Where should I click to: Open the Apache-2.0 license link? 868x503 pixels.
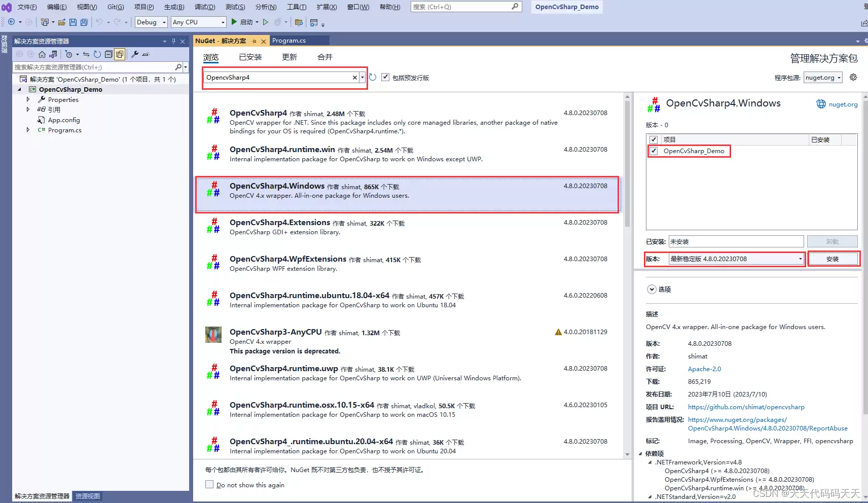coord(704,369)
